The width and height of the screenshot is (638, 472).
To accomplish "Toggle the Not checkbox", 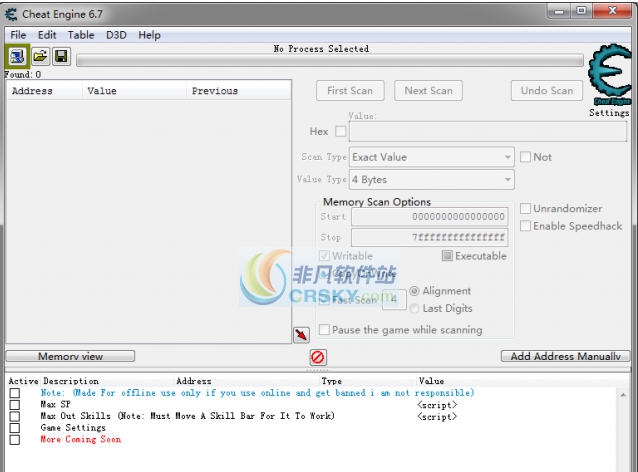I will click(525, 157).
